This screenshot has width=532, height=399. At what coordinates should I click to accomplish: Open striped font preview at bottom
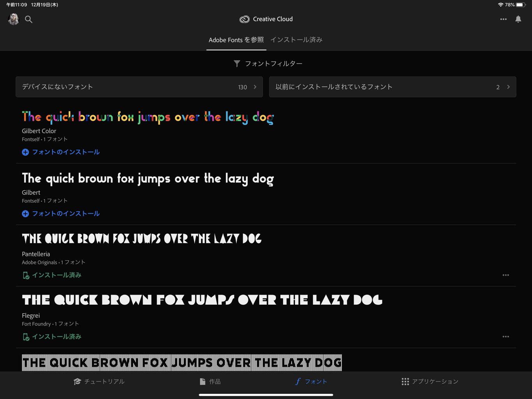point(182,363)
